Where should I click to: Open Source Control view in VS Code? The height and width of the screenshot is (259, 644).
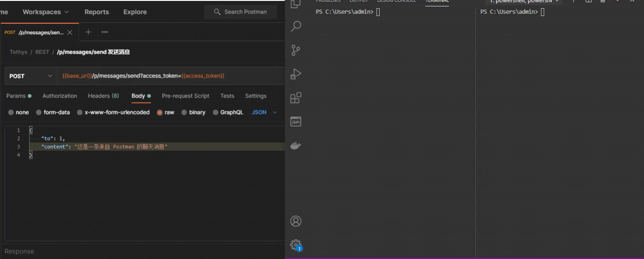296,50
